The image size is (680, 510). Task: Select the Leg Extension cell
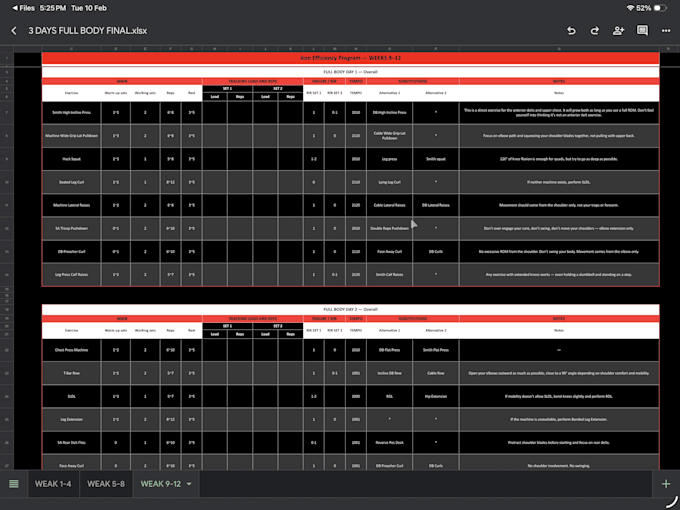[72, 419]
